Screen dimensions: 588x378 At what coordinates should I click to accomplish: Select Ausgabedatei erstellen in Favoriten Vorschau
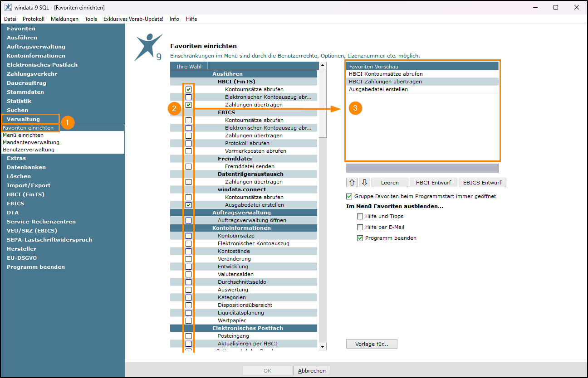point(422,89)
